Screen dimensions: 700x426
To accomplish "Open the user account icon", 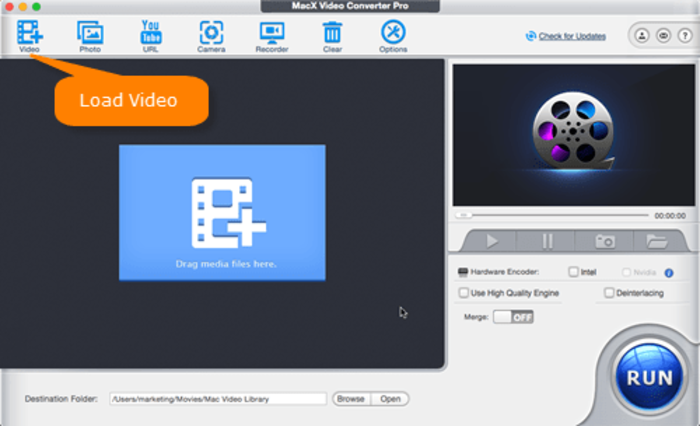I will pos(642,35).
